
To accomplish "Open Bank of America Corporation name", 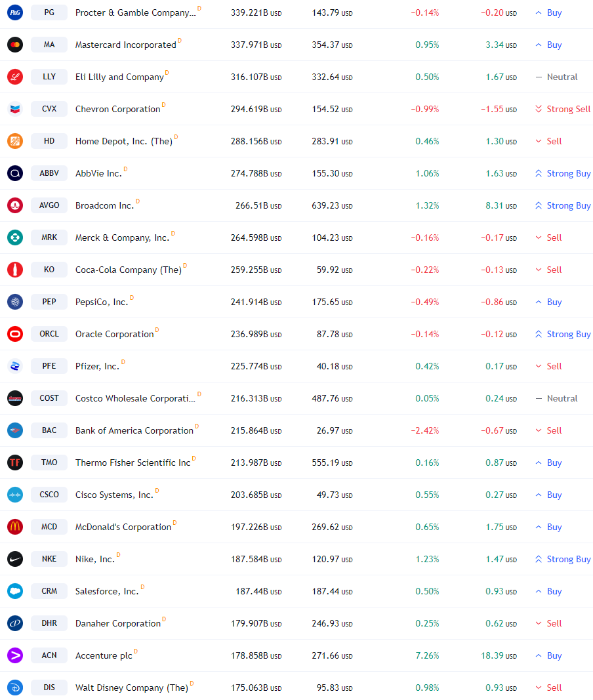I will (134, 431).
